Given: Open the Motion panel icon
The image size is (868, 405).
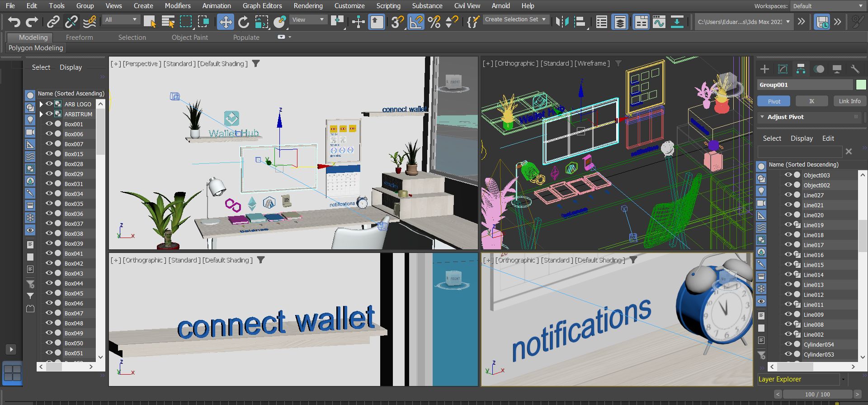Looking at the screenshot, I should [819, 69].
